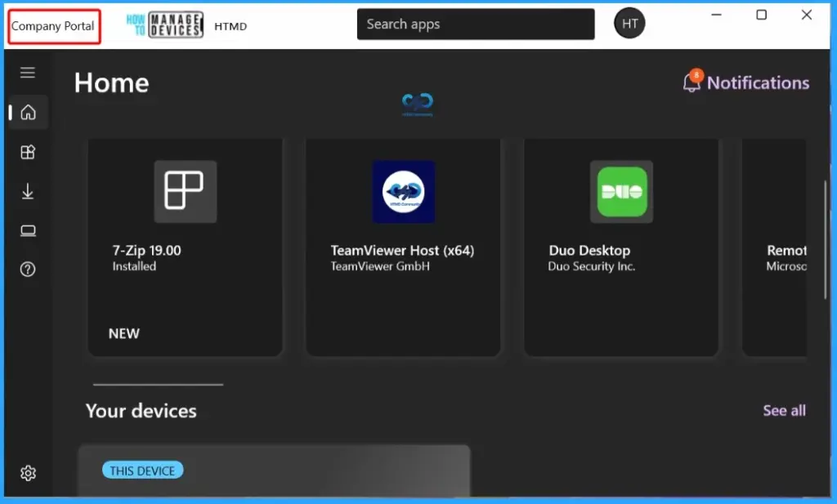837x504 pixels.
Task: Click the 7-Zip 19.00 app icon
Action: tap(186, 191)
